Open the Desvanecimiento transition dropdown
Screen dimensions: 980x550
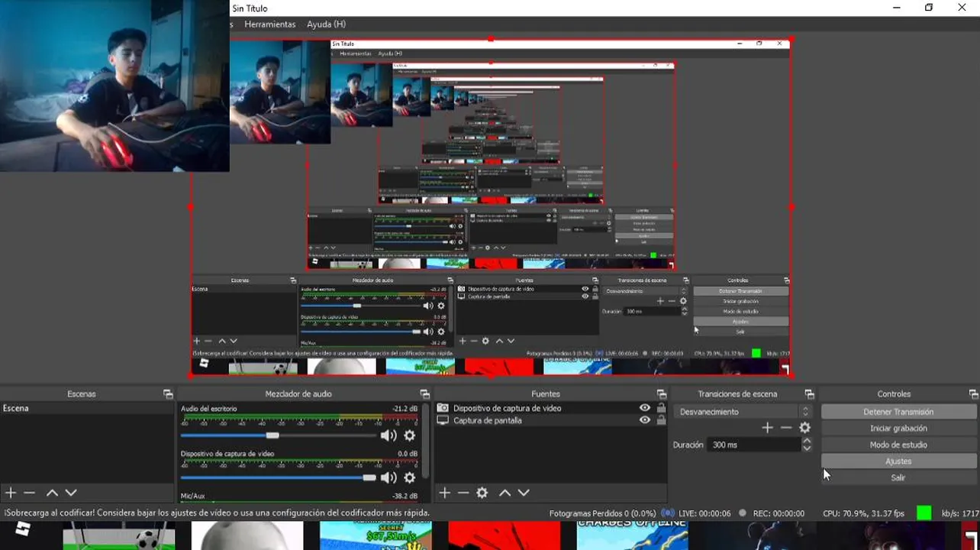pyautogui.click(x=743, y=412)
